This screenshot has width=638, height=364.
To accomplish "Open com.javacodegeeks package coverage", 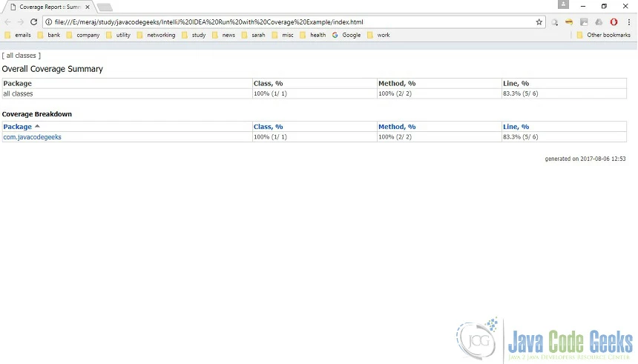I will (x=32, y=137).
